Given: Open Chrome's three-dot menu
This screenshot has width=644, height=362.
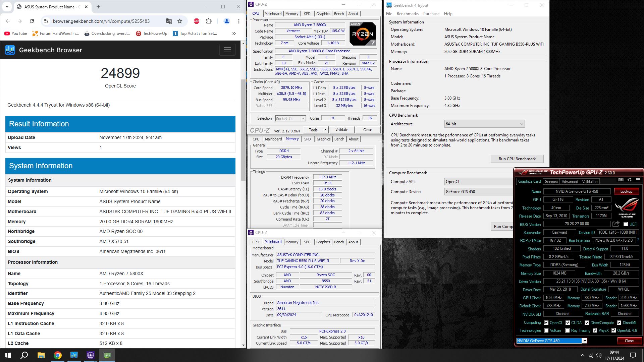Looking at the screenshot, I should click(x=239, y=21).
